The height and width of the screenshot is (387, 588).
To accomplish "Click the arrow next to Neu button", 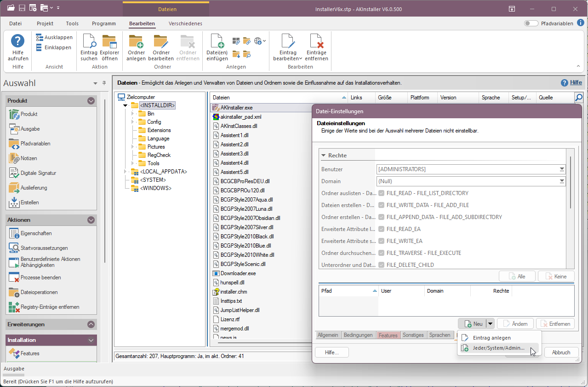I will coord(491,324).
